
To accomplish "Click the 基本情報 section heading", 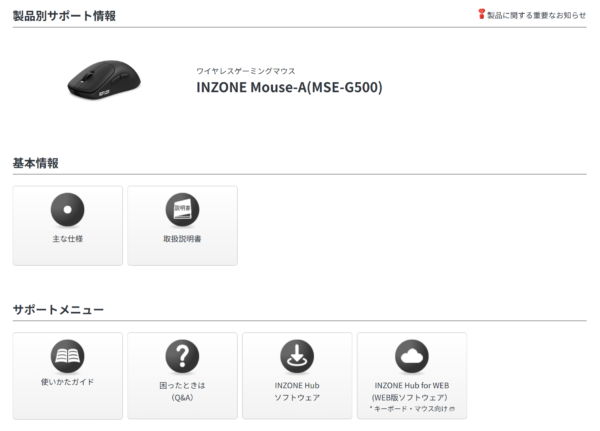I will point(35,162).
